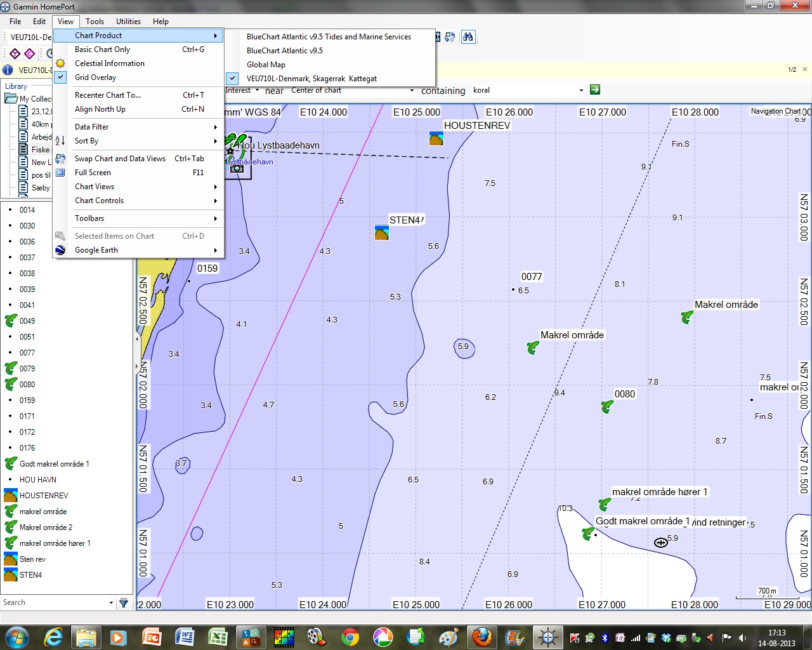Switch chart product to Global Map

[330, 65]
